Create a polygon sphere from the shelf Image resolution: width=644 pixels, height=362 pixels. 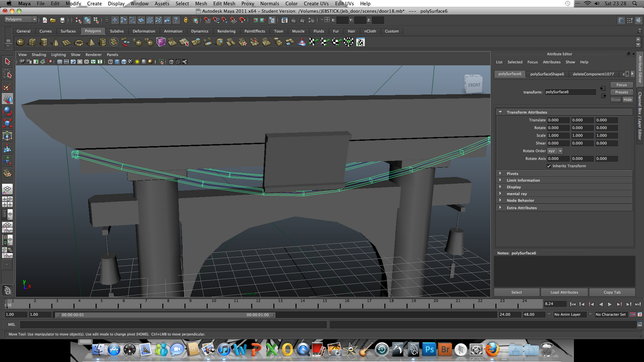[21, 42]
